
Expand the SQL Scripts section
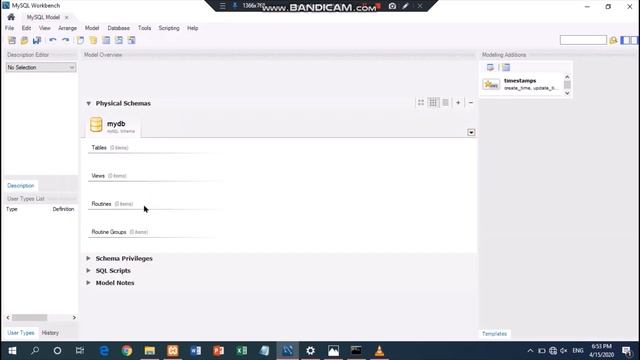click(89, 271)
